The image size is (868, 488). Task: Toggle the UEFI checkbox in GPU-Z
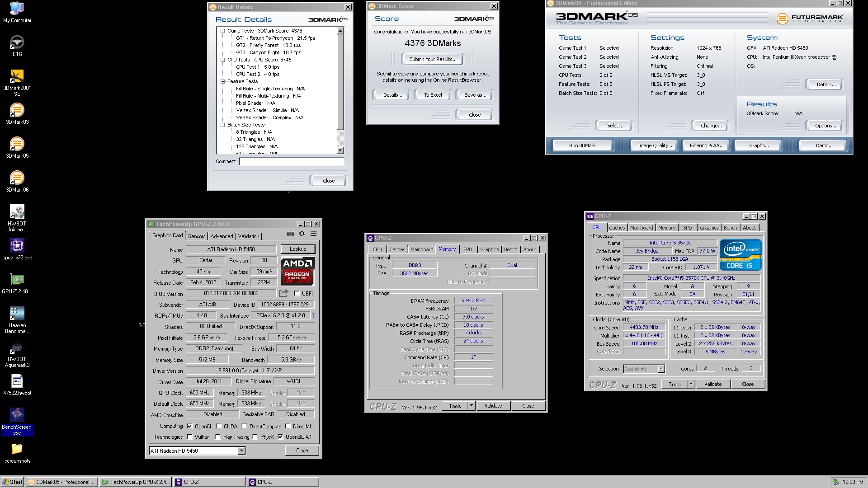[297, 294]
